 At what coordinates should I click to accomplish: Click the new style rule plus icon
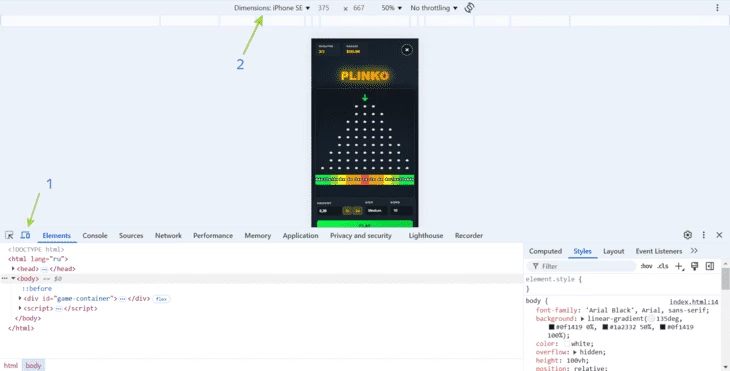pos(679,266)
